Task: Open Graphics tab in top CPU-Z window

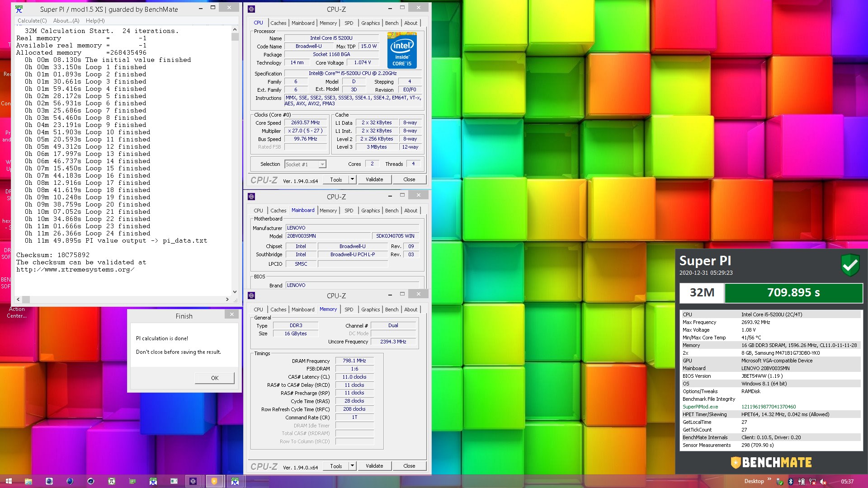Action: point(370,23)
